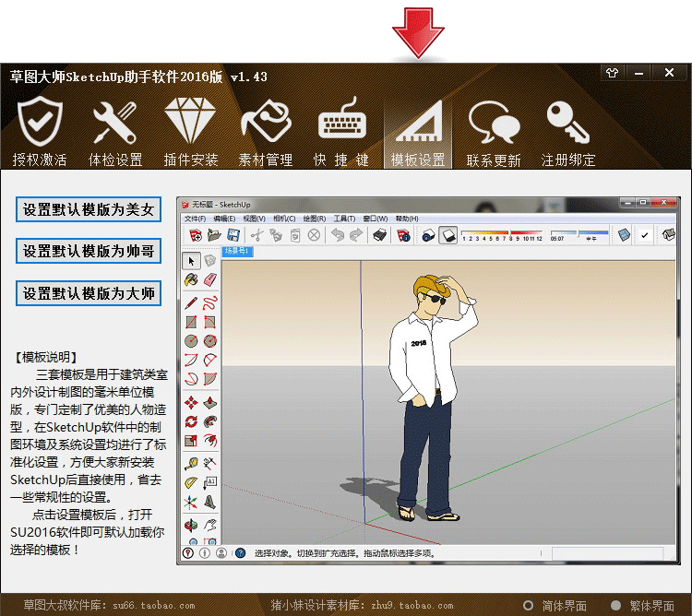Select the Protractor tool

click(191, 483)
